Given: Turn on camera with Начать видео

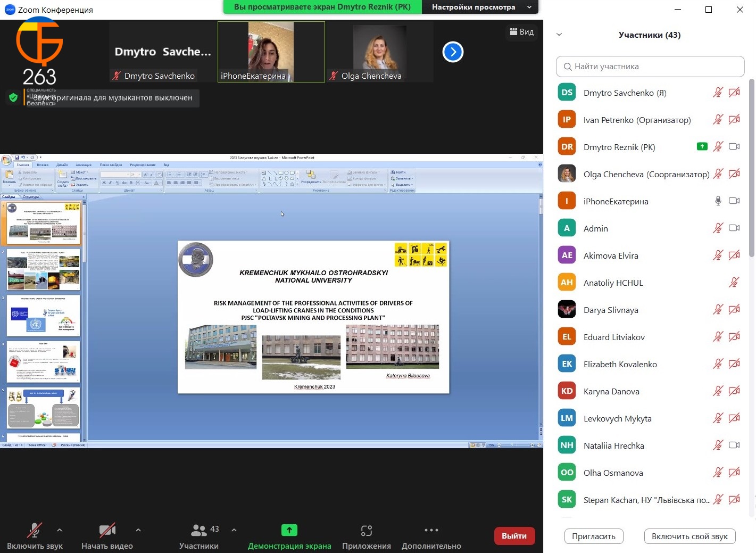Looking at the screenshot, I should point(107,536).
